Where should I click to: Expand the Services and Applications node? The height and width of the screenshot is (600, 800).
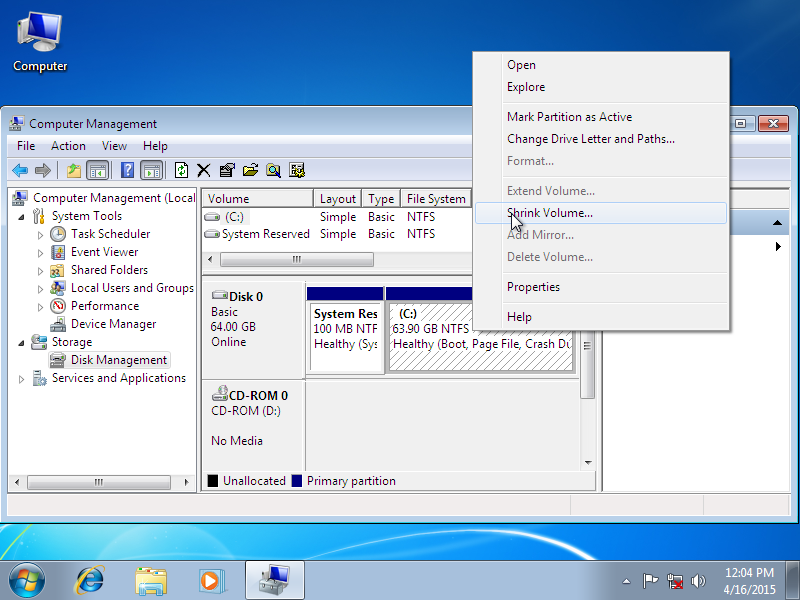(x=21, y=379)
